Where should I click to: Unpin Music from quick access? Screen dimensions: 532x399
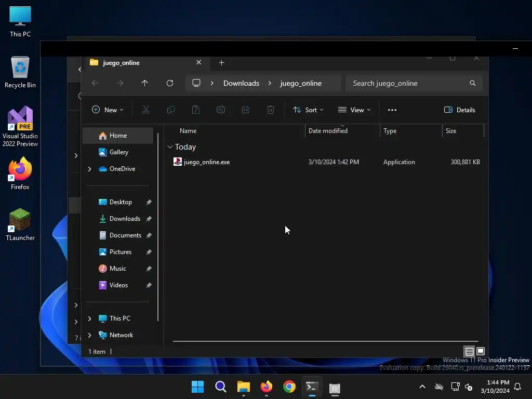(x=149, y=269)
